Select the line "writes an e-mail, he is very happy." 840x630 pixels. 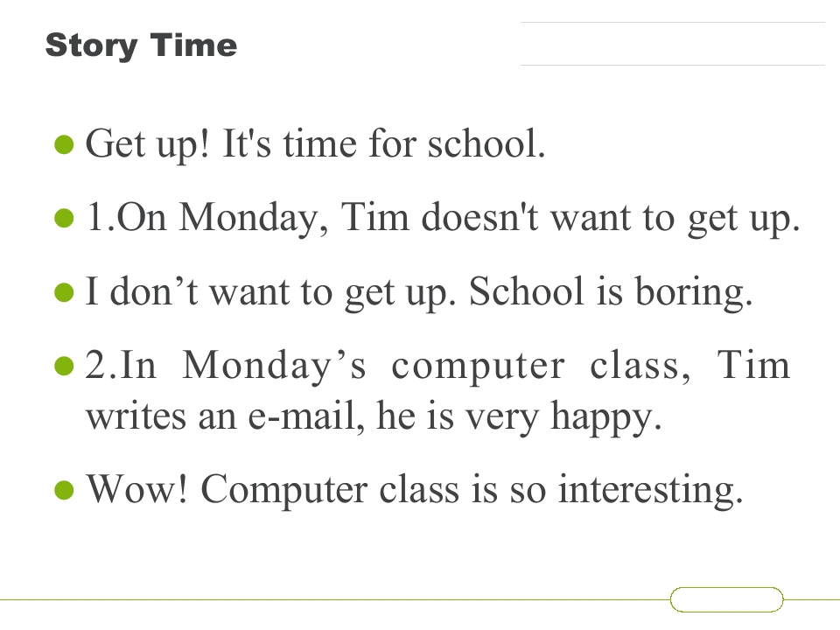pyautogui.click(x=374, y=416)
